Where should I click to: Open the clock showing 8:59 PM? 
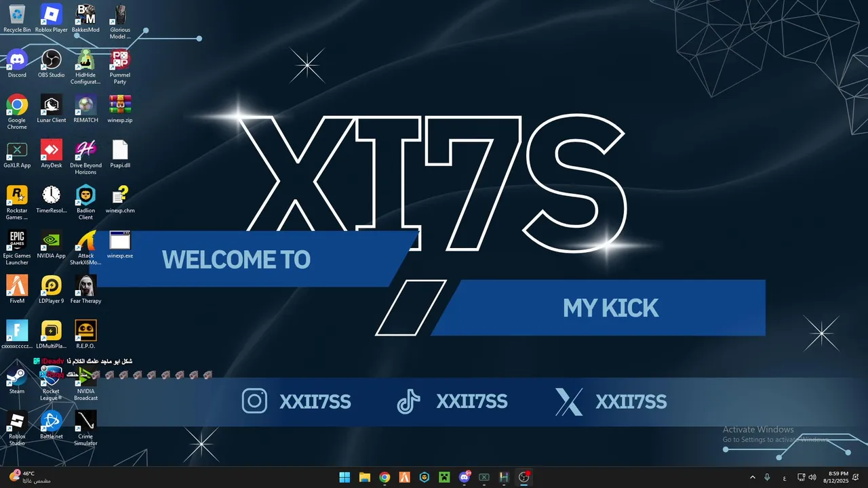pyautogui.click(x=835, y=477)
